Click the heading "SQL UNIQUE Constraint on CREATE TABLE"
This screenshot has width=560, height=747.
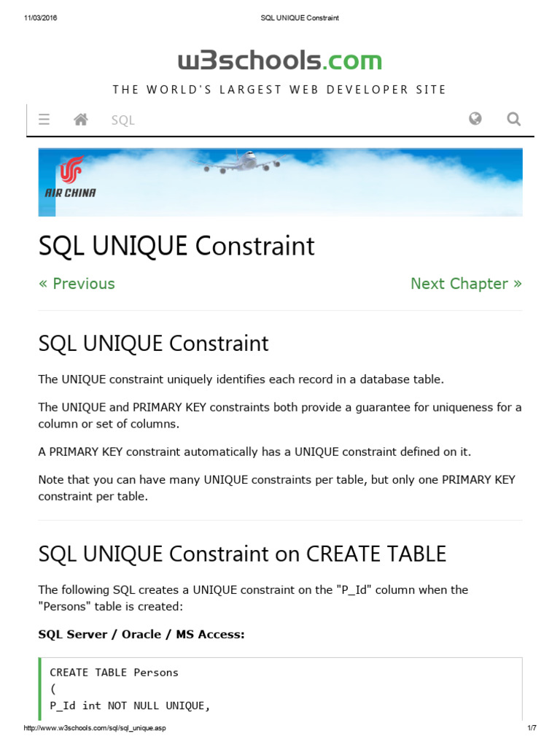coord(241,554)
